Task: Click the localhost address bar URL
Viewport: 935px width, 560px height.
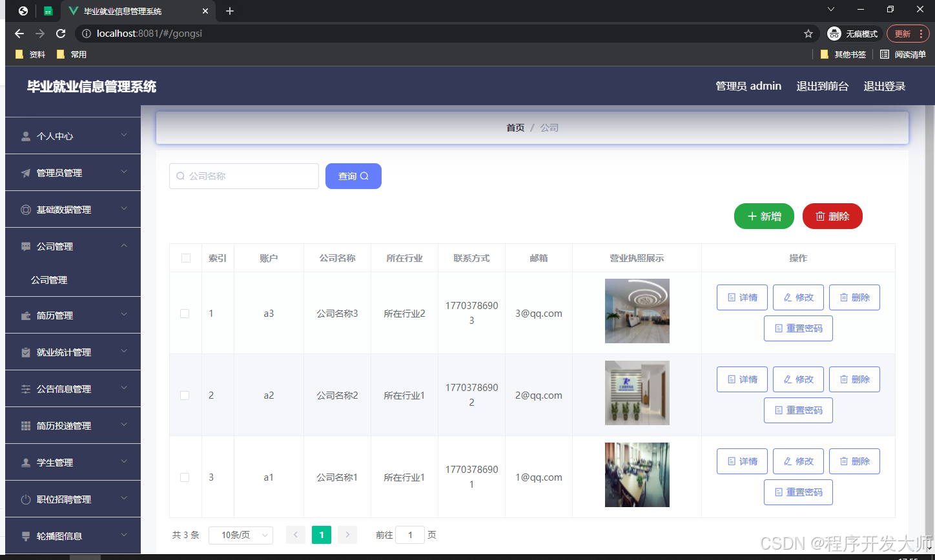Action: 149,34
